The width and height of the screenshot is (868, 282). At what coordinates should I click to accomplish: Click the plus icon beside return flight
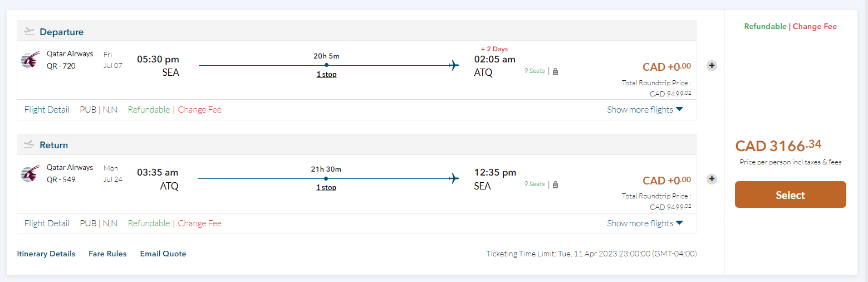pos(712,179)
